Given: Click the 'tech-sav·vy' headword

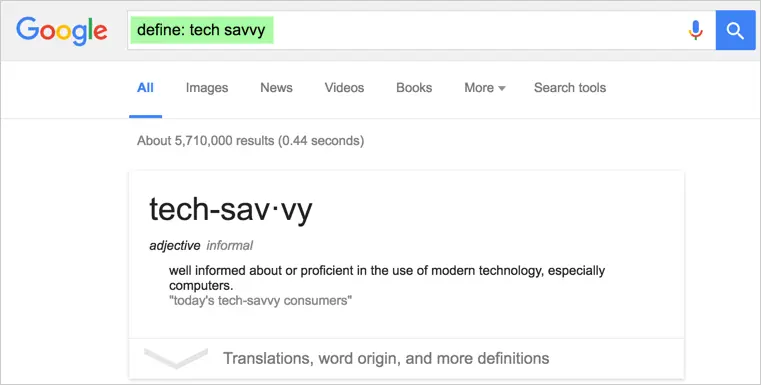Looking at the screenshot, I should pos(231,210).
